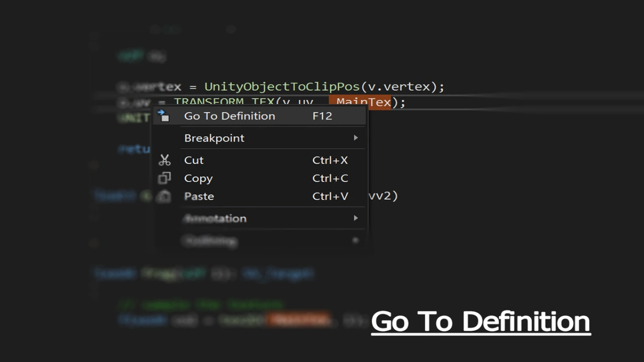Click the Go To Definition arrow icon
644x362 pixels.
coord(164,116)
